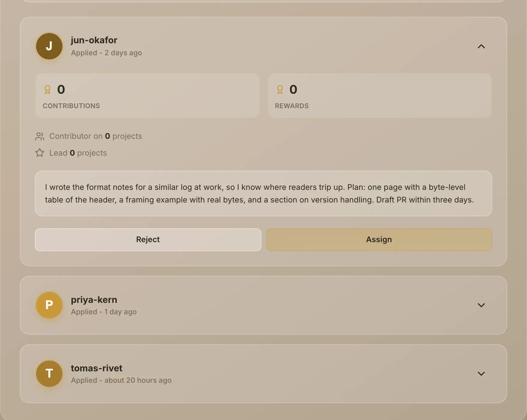Click the P avatar of priya-kern
This screenshot has height=420, width=527.
tap(49, 305)
